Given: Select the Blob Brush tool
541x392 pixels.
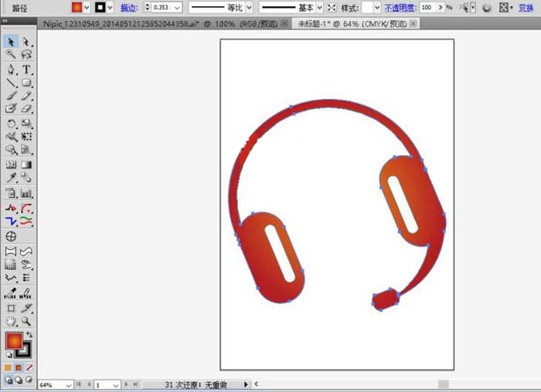Looking at the screenshot, I should 11,109.
